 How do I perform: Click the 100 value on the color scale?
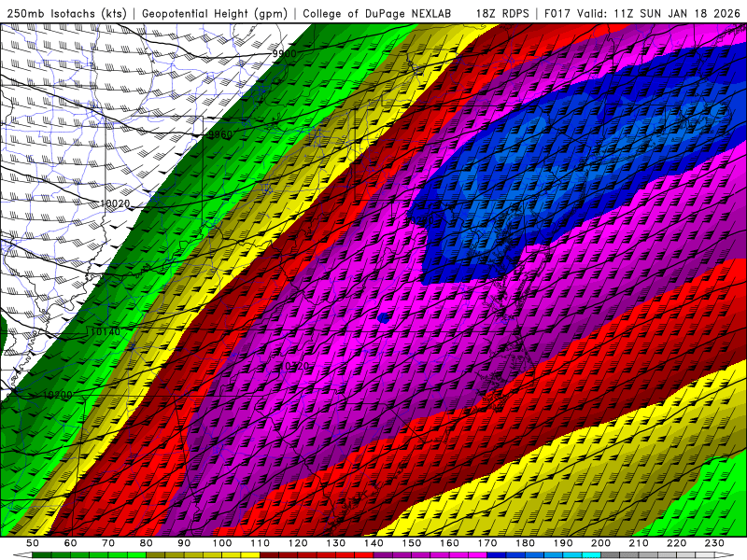pyautogui.click(x=222, y=543)
